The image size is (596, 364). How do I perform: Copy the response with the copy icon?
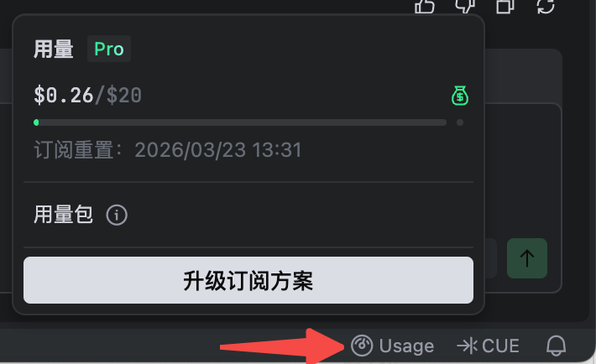pos(505,6)
